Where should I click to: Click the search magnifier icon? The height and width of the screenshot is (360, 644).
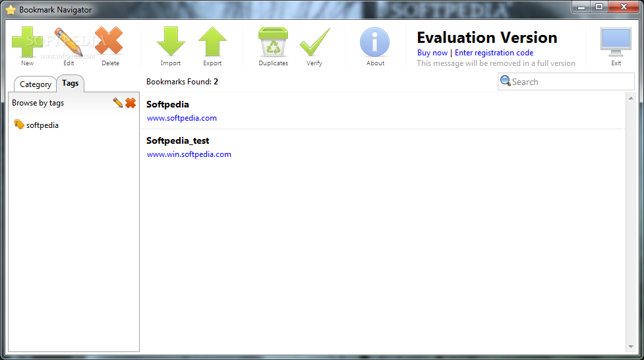point(505,81)
